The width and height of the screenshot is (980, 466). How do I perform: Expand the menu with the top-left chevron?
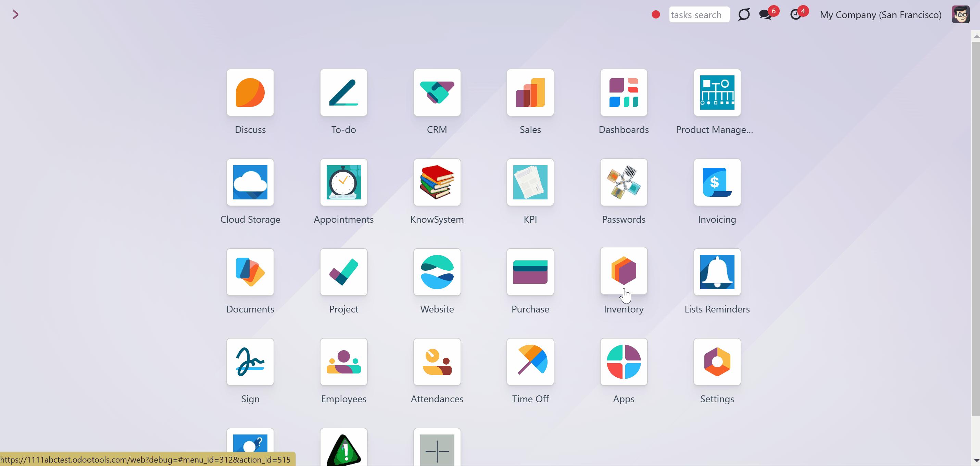[x=16, y=14]
